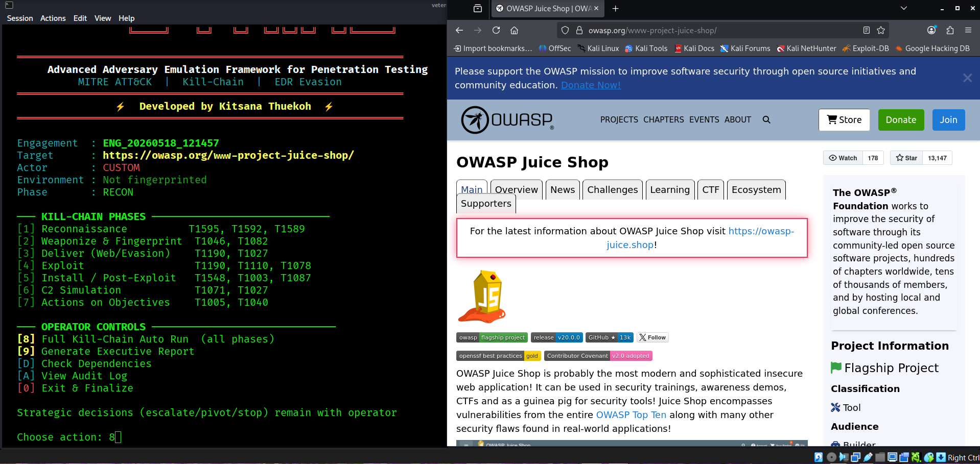Screen dimensions: 980x464
Task: Switch to the CTF tab
Action: tap(711, 189)
